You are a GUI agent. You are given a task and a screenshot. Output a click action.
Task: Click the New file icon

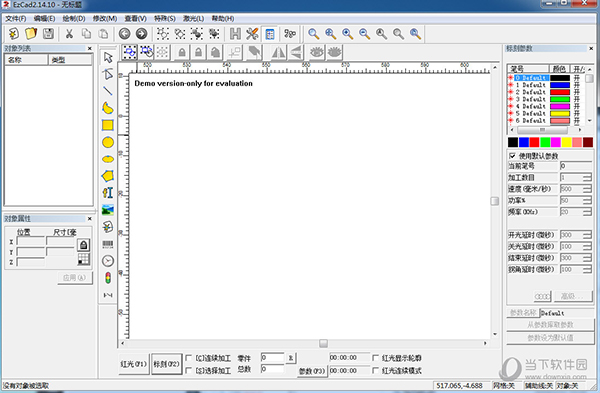[x=14, y=34]
